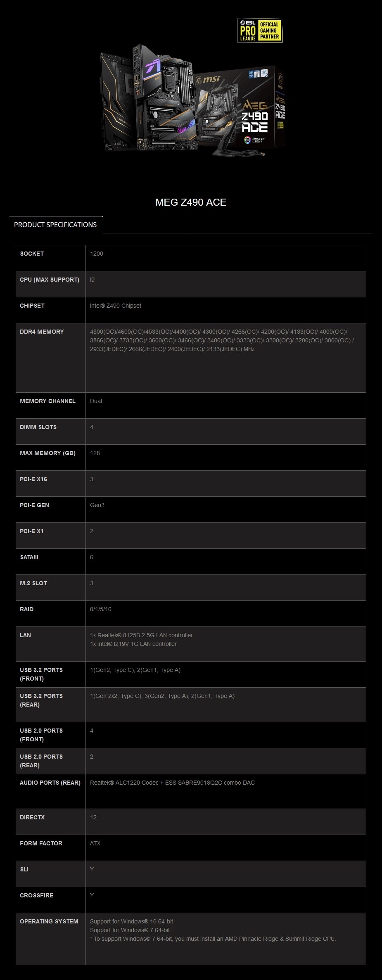Click the Support for Windows 10 64-bit line
382x980 pixels.
pyautogui.click(x=131, y=921)
